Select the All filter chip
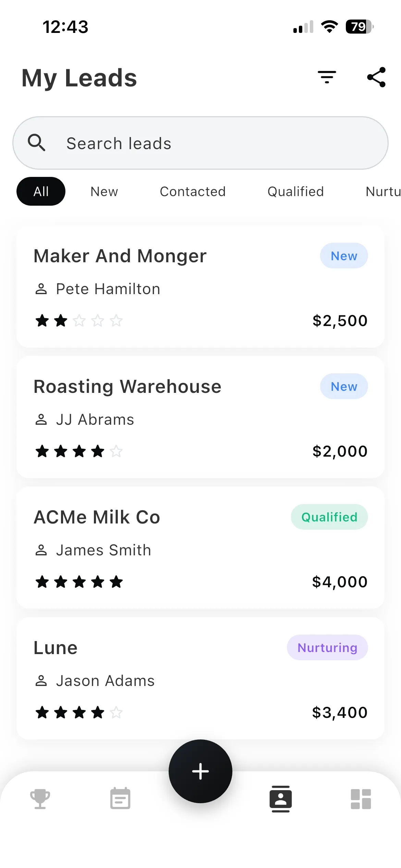Viewport: 401px width, 868px height. click(x=41, y=191)
